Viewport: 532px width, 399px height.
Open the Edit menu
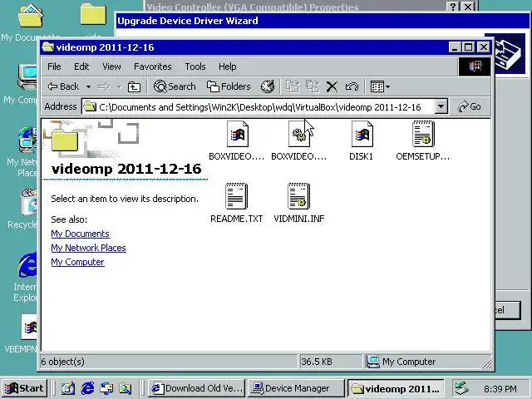pos(81,66)
